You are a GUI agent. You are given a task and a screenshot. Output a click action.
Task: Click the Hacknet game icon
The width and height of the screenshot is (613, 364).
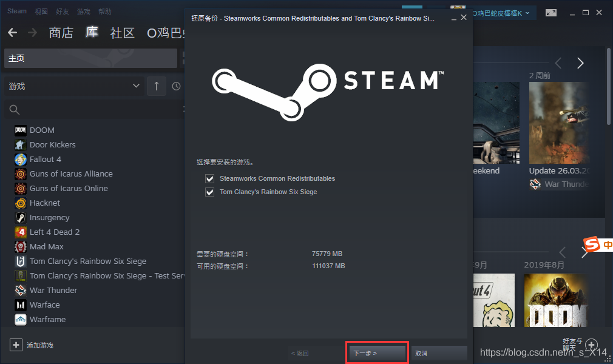20,203
